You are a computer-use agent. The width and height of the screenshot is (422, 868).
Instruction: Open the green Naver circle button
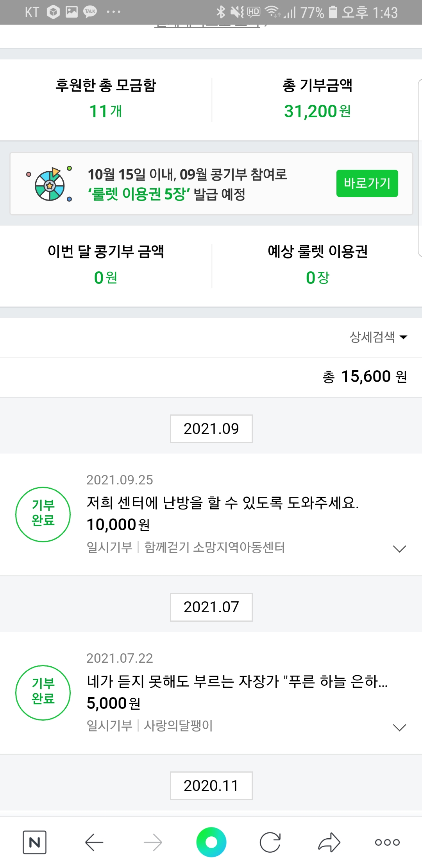point(211,842)
